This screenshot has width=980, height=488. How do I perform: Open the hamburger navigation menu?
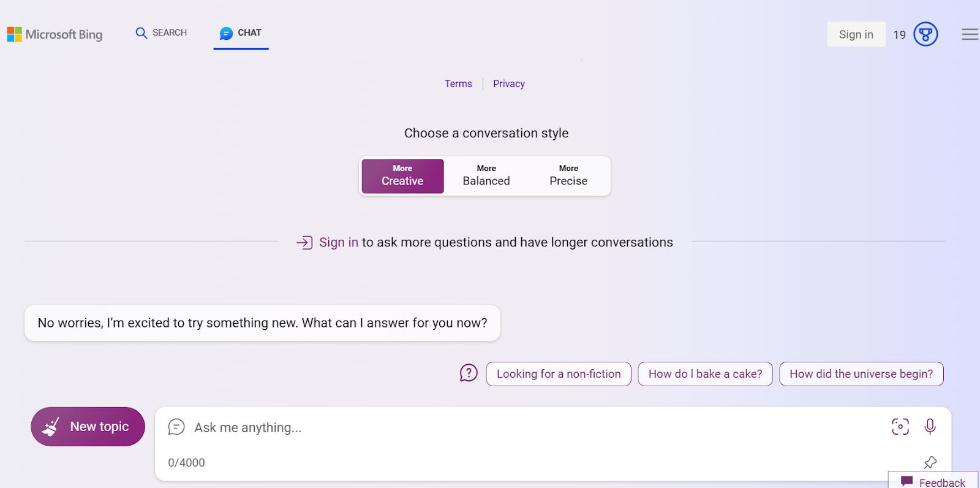pos(969,34)
